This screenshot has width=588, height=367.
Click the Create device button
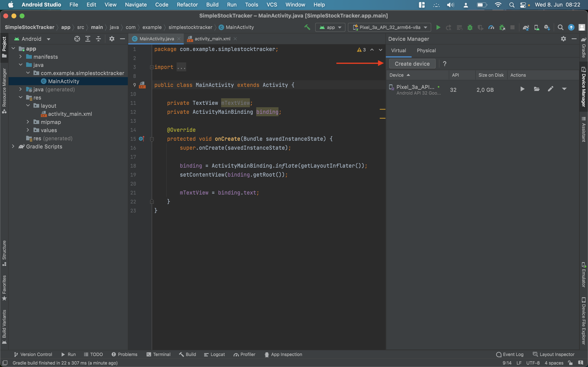(412, 64)
